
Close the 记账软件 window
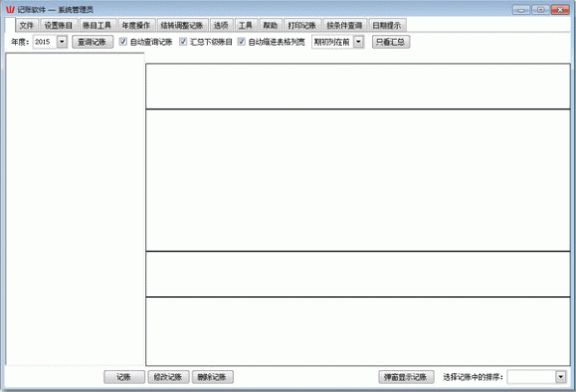click(x=560, y=10)
